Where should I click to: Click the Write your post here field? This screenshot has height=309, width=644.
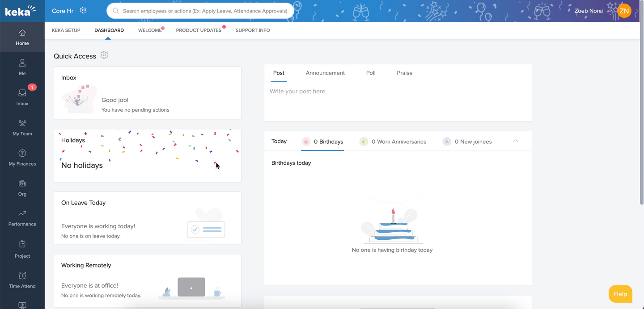pyautogui.click(x=398, y=101)
